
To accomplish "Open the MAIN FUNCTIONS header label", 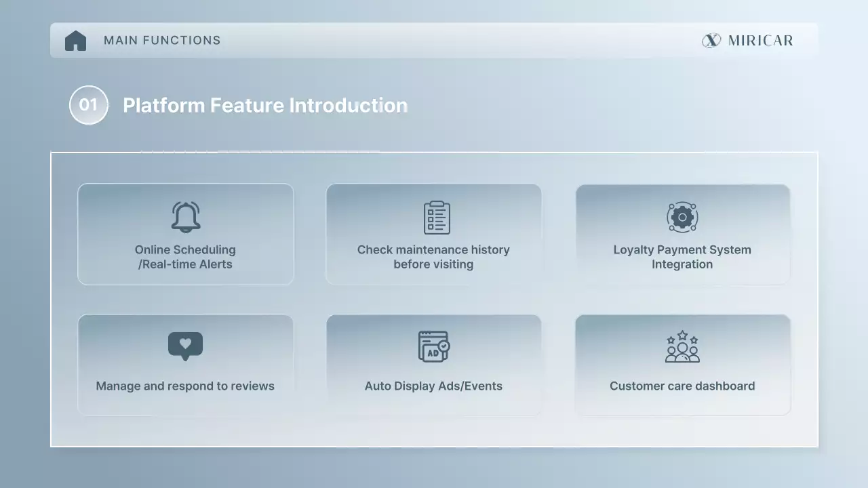I will 162,41.
